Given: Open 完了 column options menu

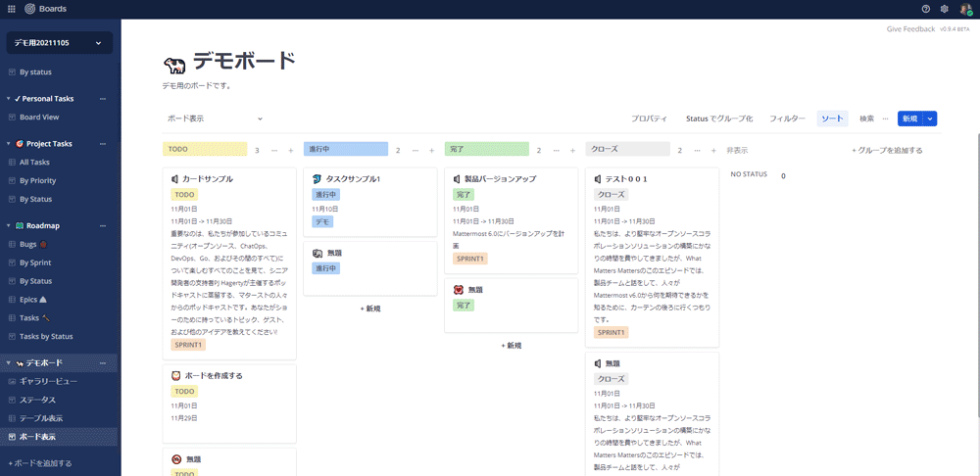Looking at the screenshot, I should click(x=557, y=151).
